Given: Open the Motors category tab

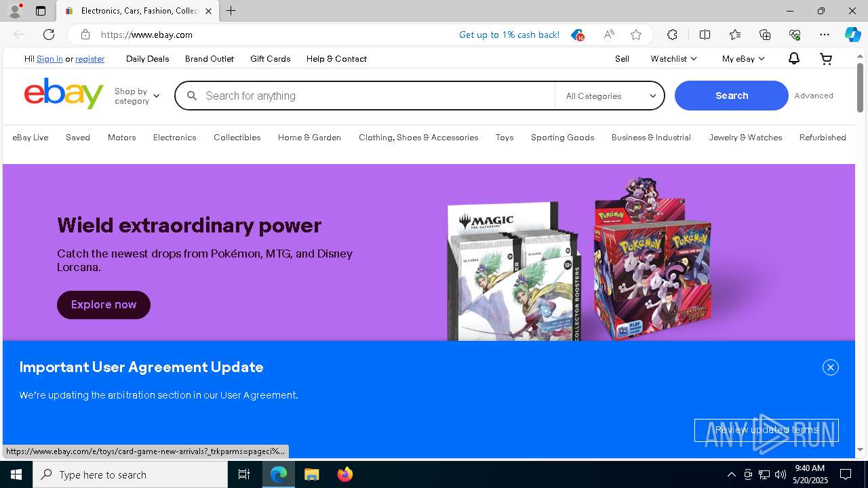Looking at the screenshot, I should coord(121,138).
